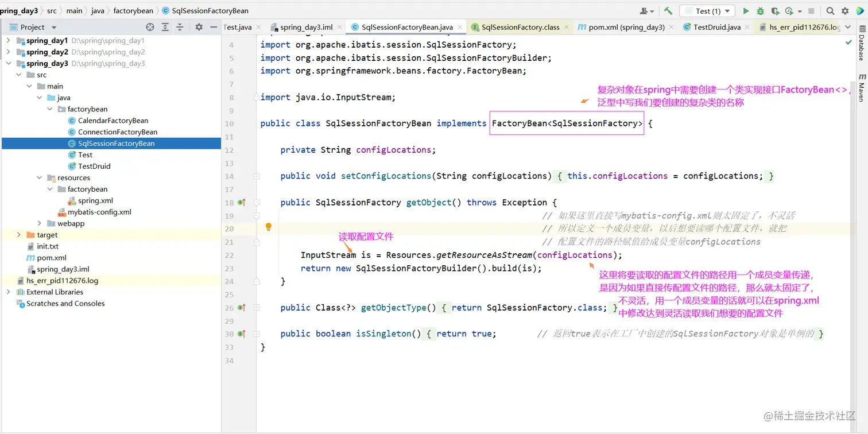Select Scratches and Consoles node

pos(65,304)
